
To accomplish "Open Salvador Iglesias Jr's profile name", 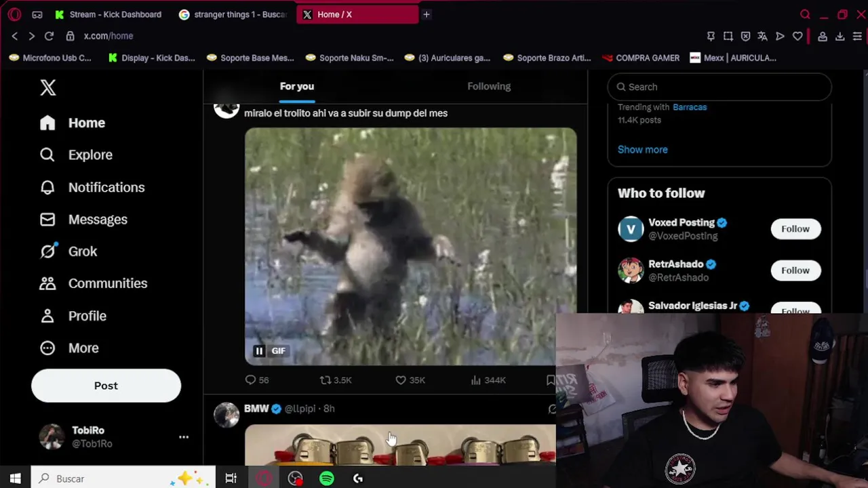I will 692,306.
